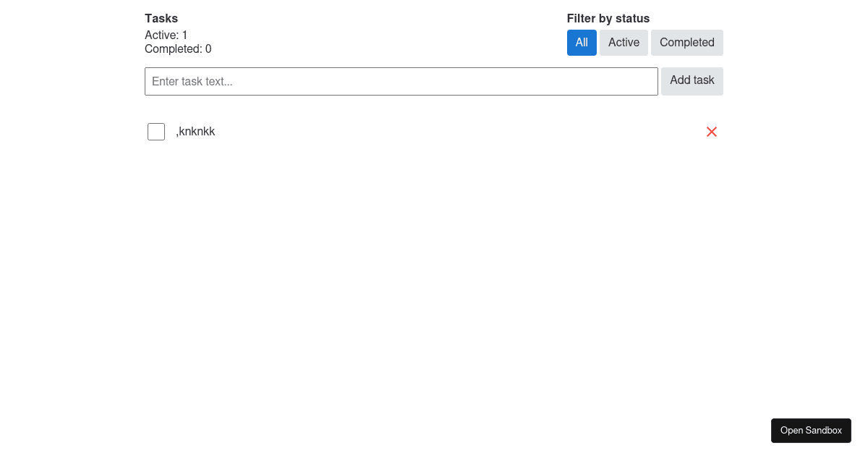Click the Active: 1 counter text
The image size is (868, 456).
[x=166, y=35]
